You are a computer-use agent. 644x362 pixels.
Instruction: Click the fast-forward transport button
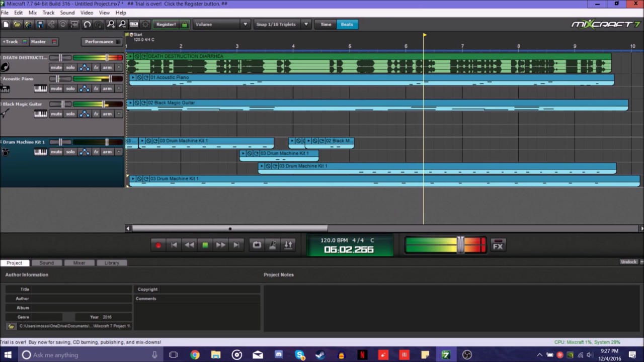220,245
